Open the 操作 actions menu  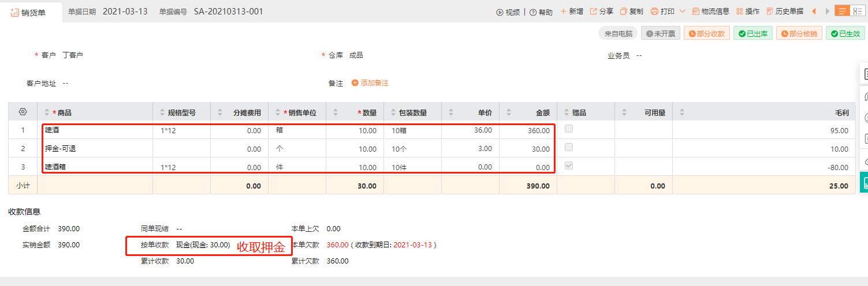pos(748,12)
